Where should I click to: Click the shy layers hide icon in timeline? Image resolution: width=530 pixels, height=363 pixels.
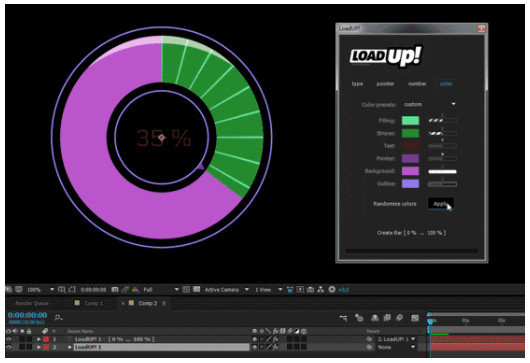click(375, 318)
